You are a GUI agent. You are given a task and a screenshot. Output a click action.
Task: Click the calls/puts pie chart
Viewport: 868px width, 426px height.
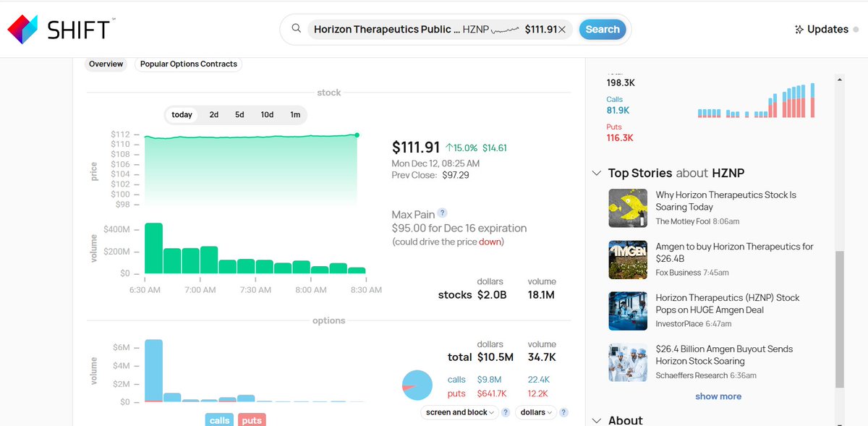417,385
